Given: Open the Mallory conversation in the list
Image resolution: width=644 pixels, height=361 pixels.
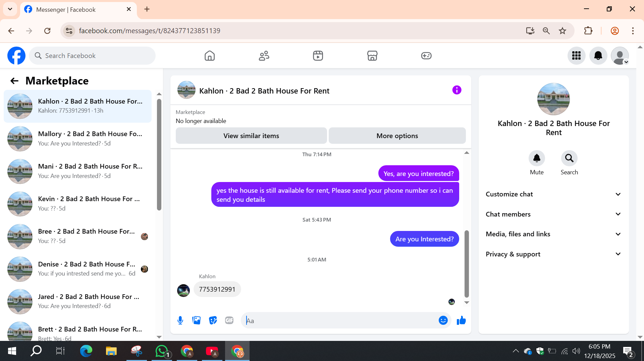Looking at the screenshot, I should click(x=78, y=138).
